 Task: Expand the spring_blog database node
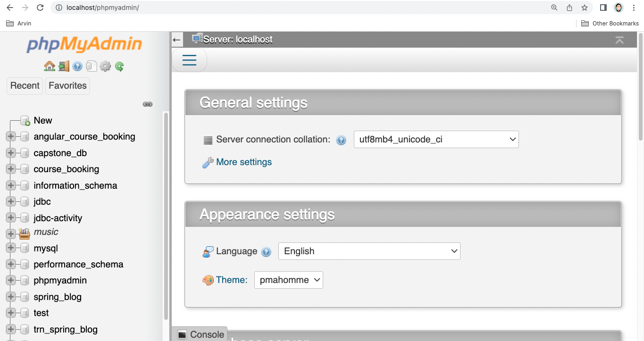click(x=10, y=297)
